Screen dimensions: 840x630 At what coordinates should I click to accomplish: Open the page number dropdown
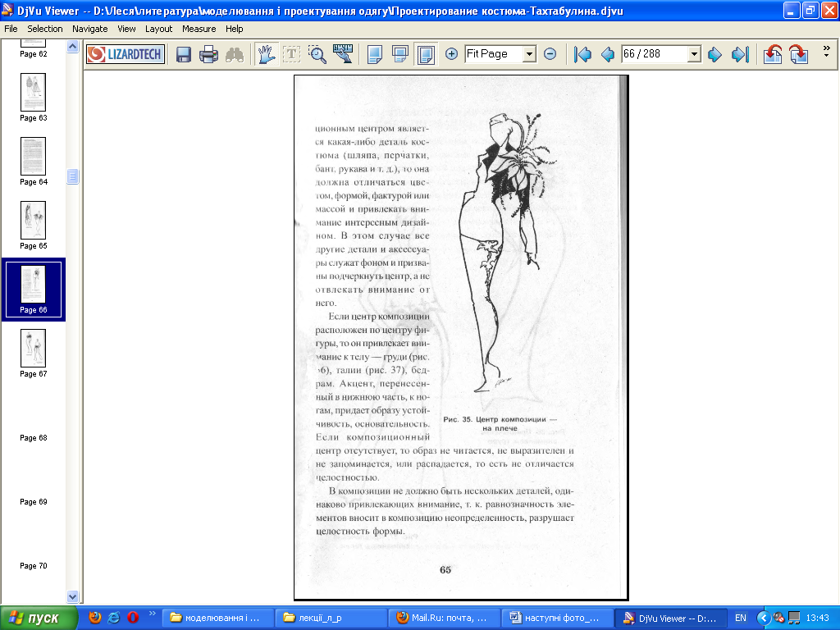(x=694, y=54)
